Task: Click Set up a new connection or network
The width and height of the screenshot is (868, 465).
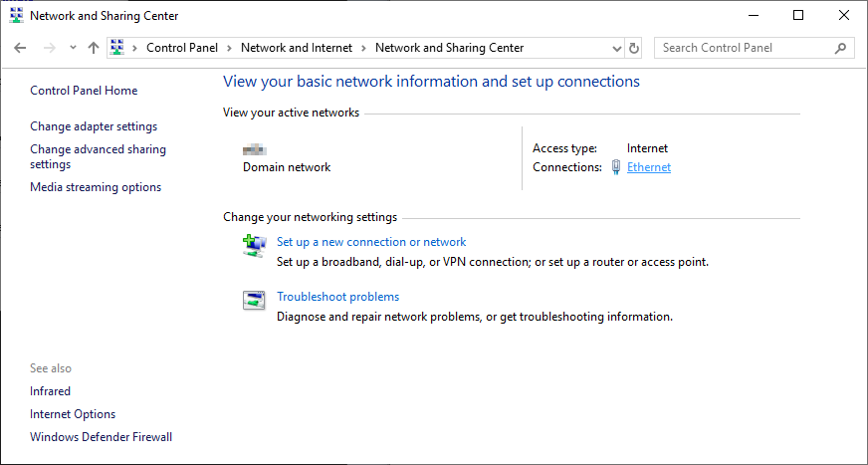Action: (x=371, y=242)
